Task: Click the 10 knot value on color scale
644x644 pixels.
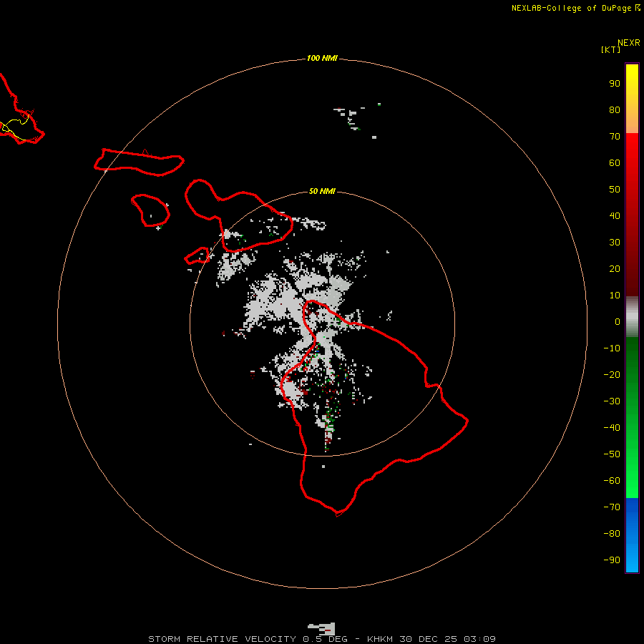Action: 615,296
